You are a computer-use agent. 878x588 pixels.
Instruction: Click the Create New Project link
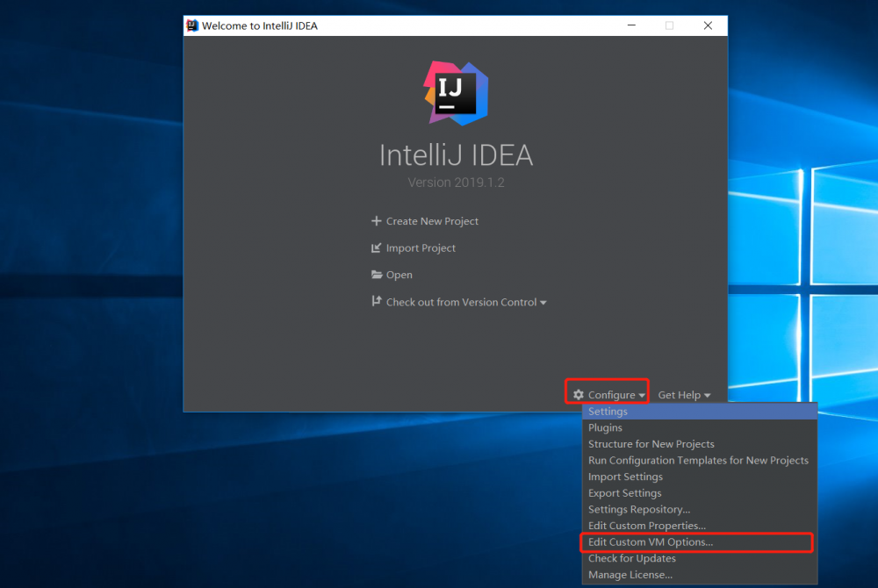432,221
